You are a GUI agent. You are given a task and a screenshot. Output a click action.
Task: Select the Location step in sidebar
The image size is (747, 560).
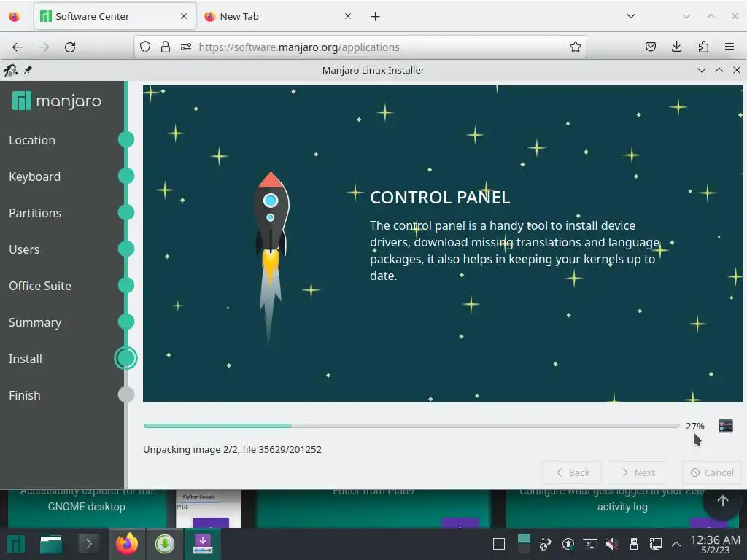coord(32,140)
